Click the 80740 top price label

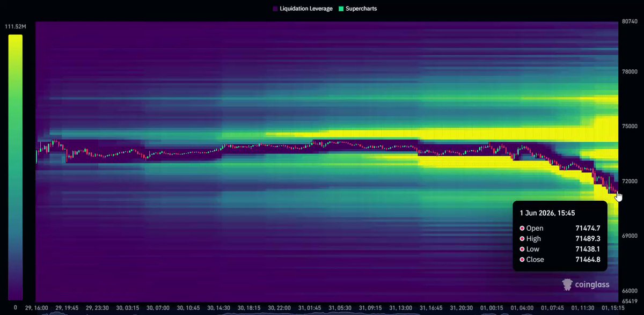629,21
